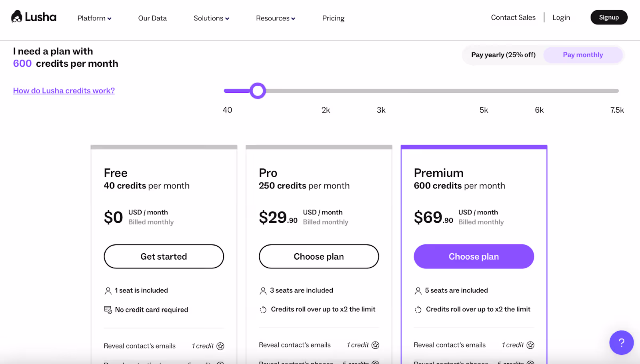Expand the Resources dropdown
This screenshot has width=640, height=364.
tap(275, 18)
